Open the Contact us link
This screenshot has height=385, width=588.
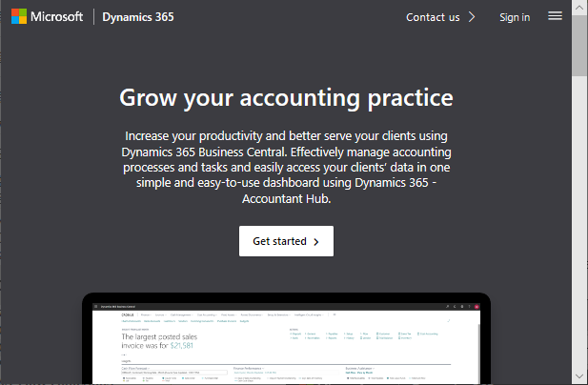(x=433, y=17)
